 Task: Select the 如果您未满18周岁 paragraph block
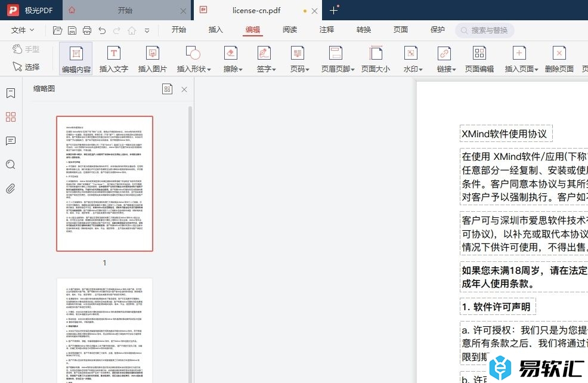[524, 277]
